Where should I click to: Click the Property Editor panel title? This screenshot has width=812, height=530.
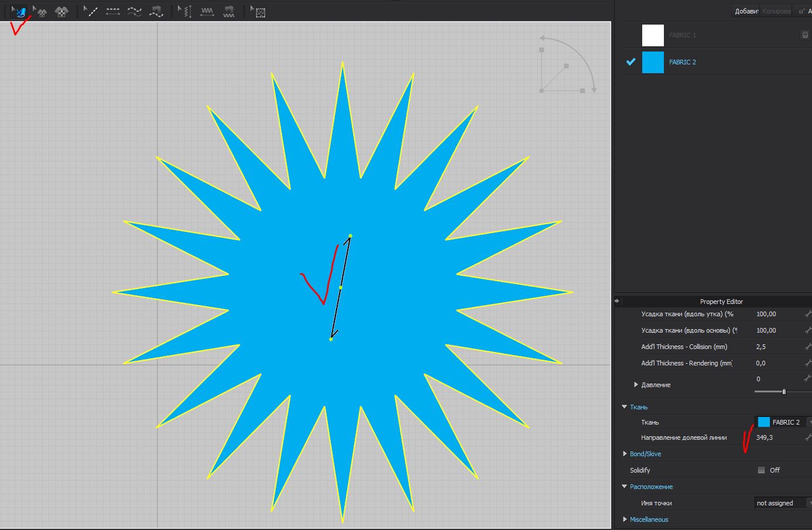point(721,302)
